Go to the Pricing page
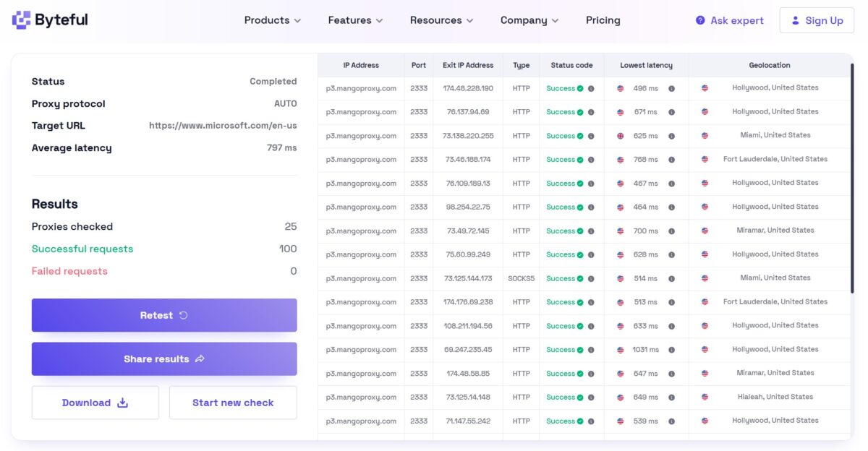The width and height of the screenshot is (868, 451). (603, 20)
